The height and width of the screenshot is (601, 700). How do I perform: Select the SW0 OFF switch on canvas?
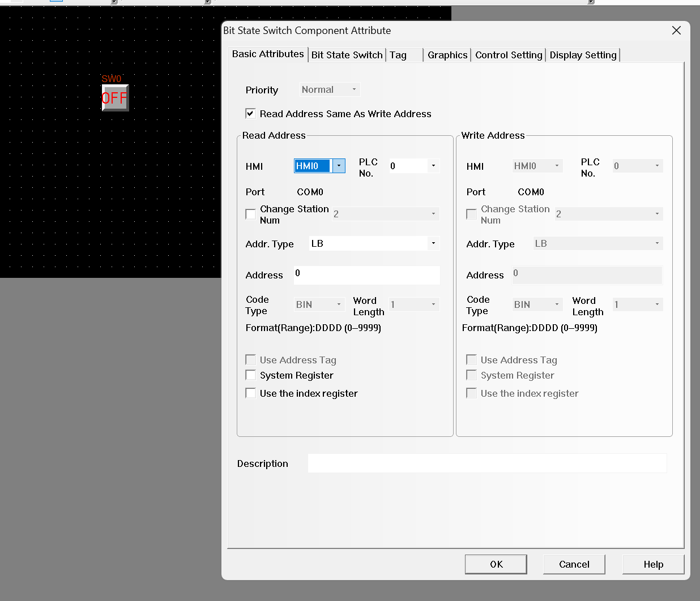coord(115,98)
